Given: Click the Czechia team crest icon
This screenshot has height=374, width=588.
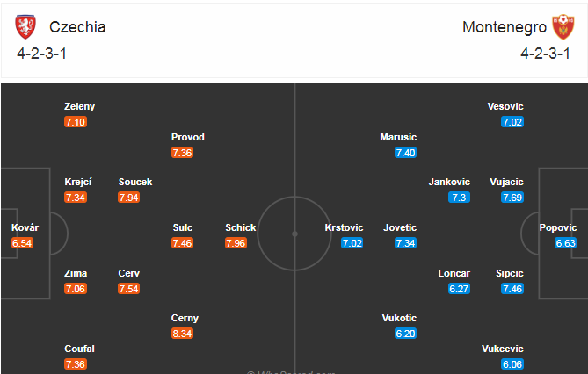Looking at the screenshot, I should 25,27.
